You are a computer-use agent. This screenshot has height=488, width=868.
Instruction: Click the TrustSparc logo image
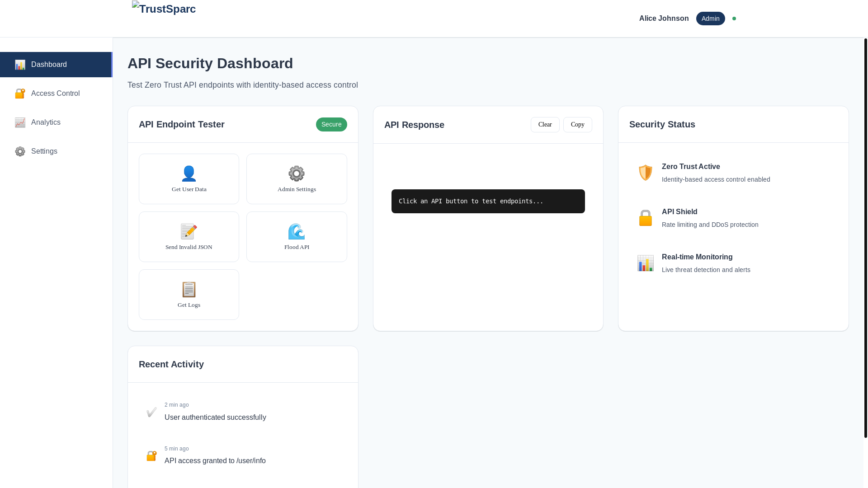[x=164, y=8]
